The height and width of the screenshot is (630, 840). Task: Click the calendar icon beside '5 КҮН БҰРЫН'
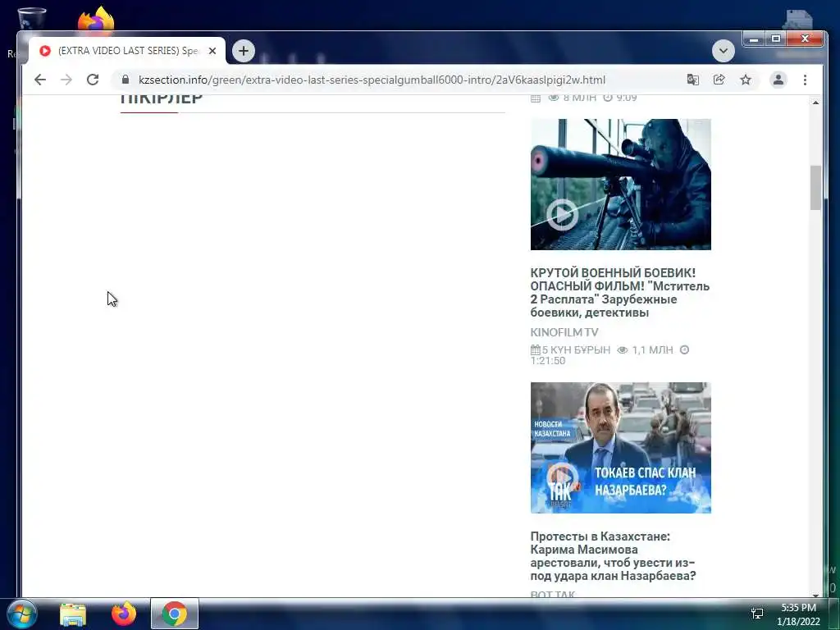coord(535,349)
